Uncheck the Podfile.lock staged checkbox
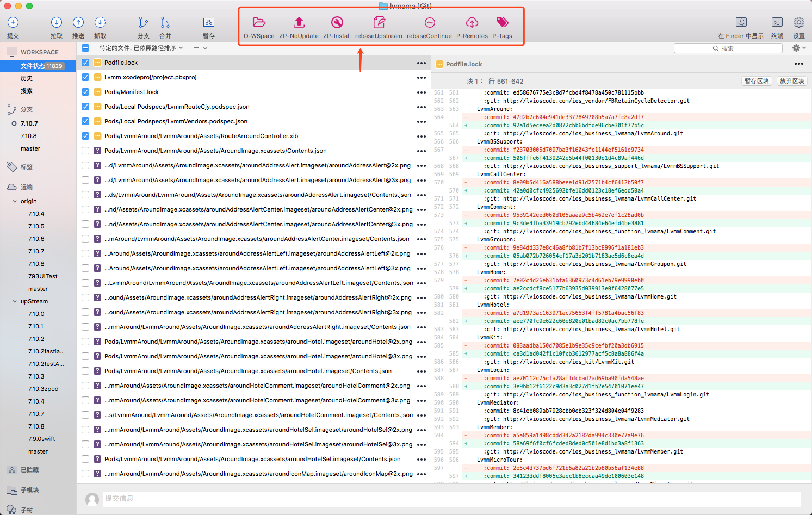 click(x=85, y=63)
